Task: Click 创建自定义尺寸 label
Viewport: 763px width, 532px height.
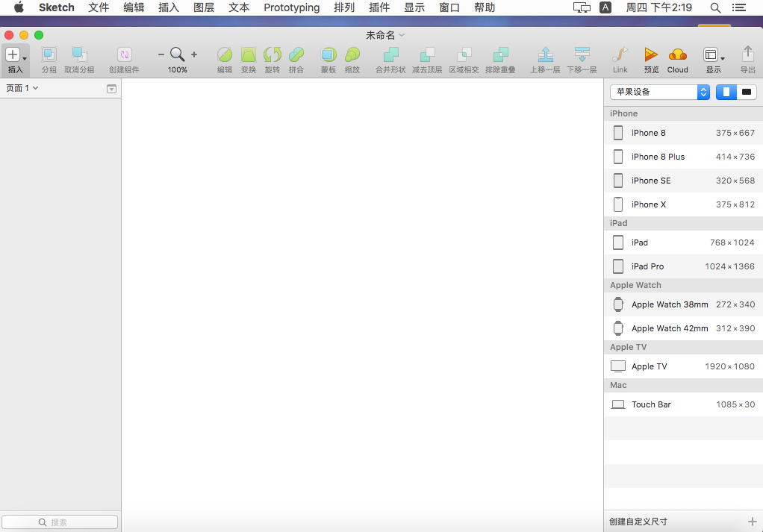Action: [x=638, y=522]
